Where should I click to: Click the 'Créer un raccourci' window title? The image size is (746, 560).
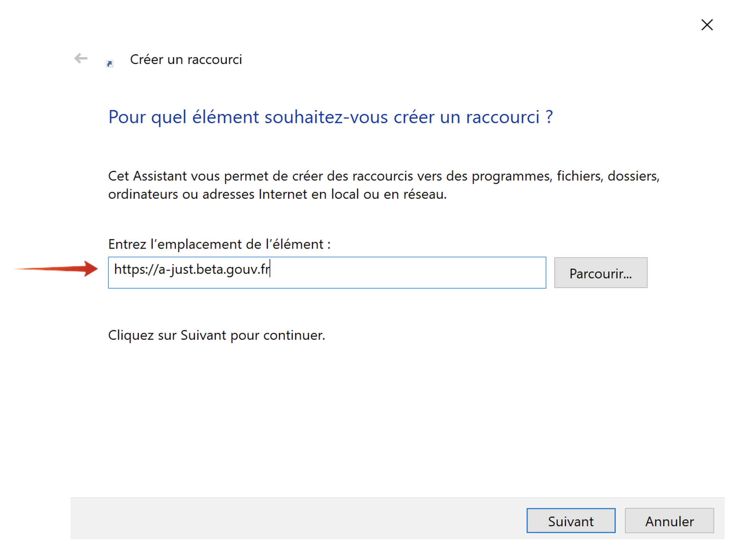coord(186,60)
